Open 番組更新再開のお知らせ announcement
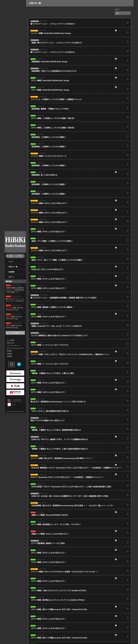 [80, 429]
